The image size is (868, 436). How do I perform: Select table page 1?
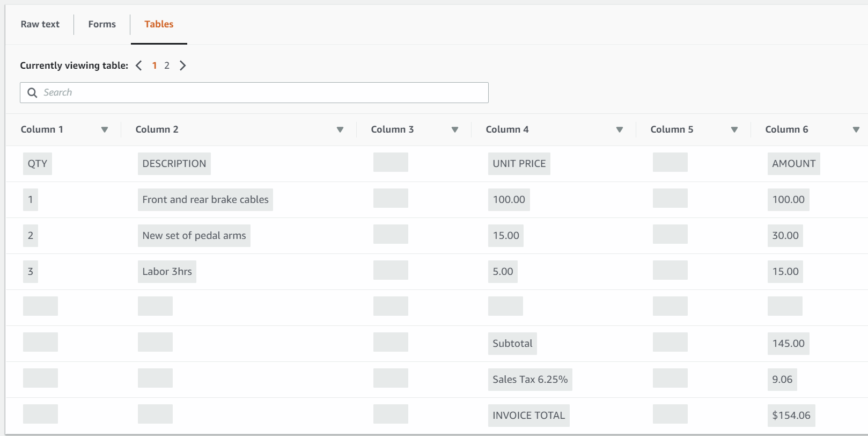tap(155, 66)
